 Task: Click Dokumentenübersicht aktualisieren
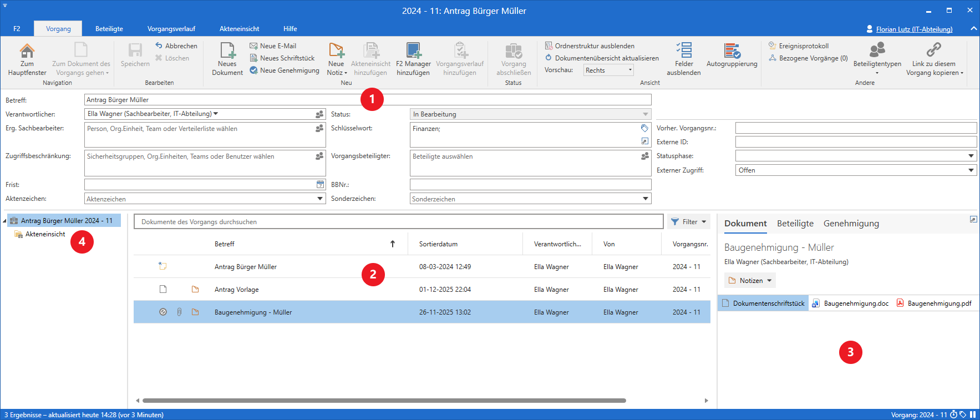point(602,58)
